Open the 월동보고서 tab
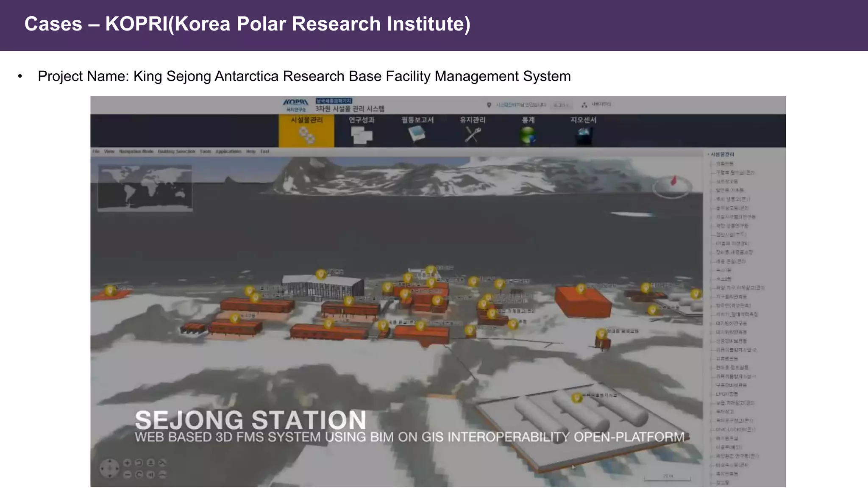The height and width of the screenshot is (488, 868). tap(417, 130)
